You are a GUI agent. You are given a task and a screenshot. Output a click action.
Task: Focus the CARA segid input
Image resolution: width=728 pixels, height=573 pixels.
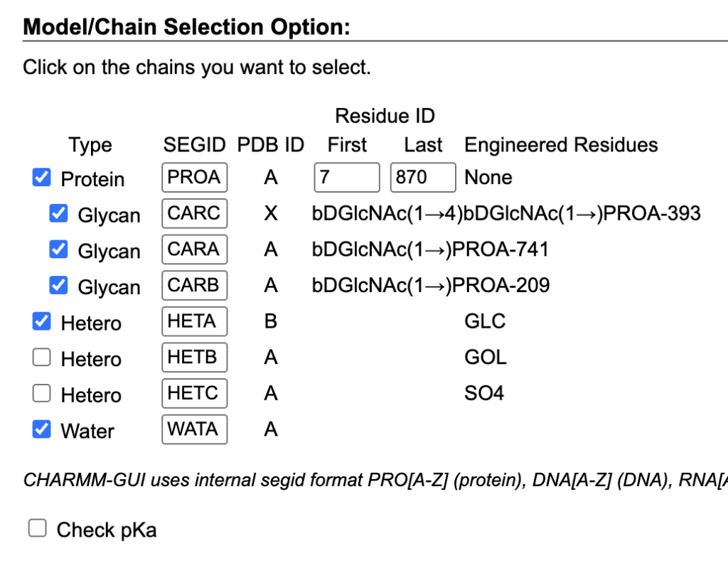coord(194,250)
